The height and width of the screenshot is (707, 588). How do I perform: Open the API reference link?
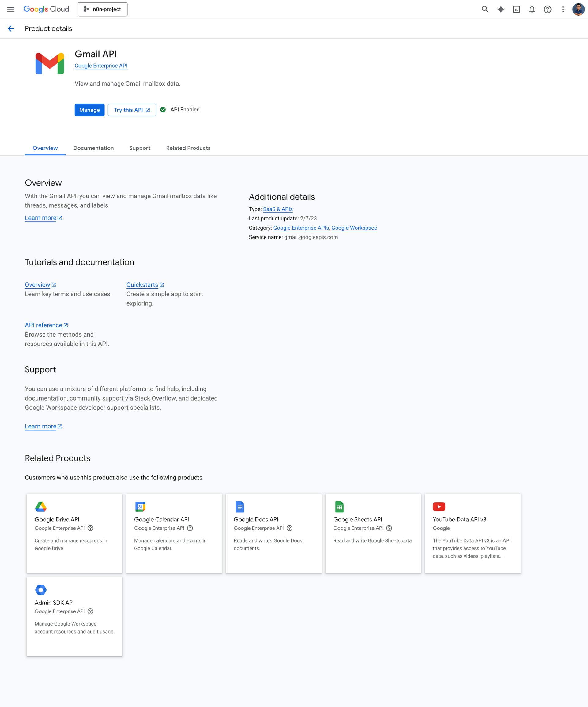(43, 325)
